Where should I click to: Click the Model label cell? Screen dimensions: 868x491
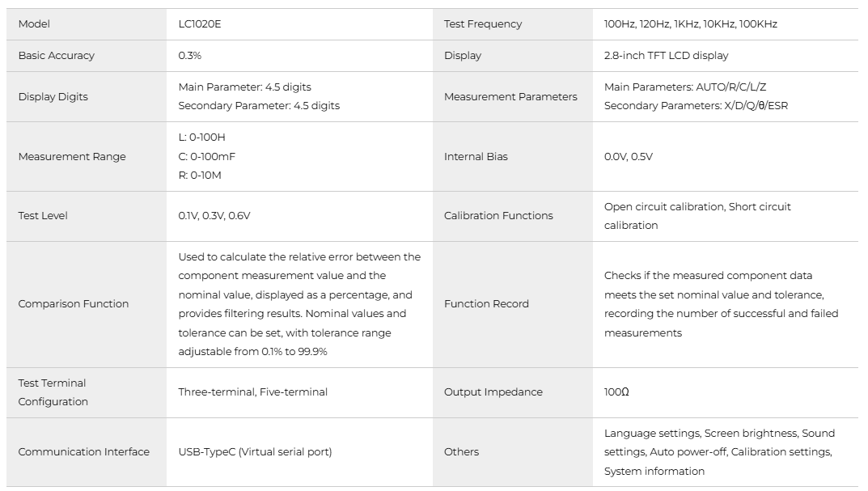pos(34,24)
